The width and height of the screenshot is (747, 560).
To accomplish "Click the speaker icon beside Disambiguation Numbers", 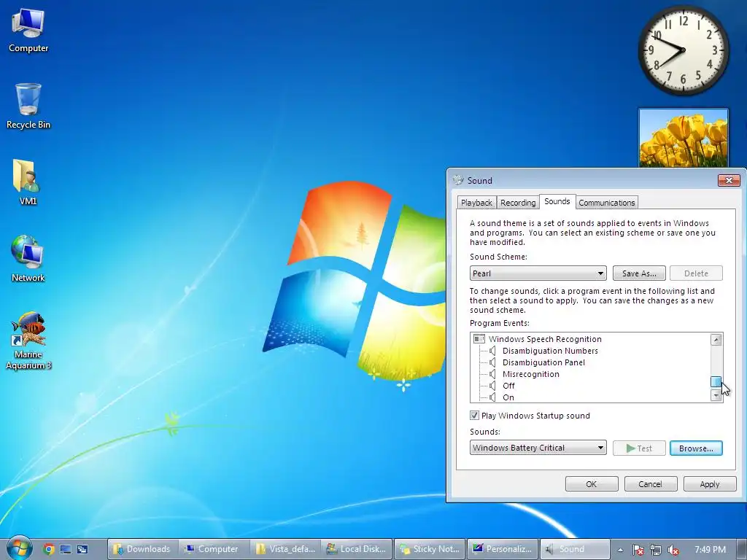I will (x=493, y=351).
